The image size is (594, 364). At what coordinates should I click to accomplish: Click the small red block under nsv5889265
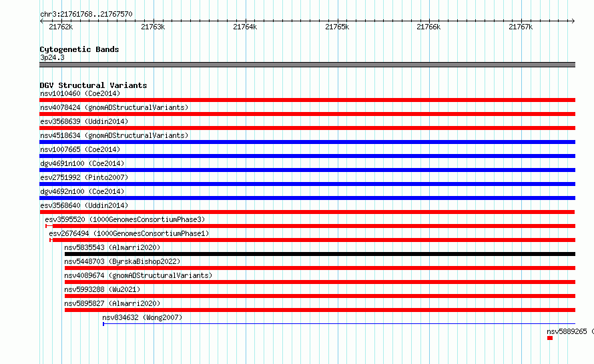coord(550,338)
